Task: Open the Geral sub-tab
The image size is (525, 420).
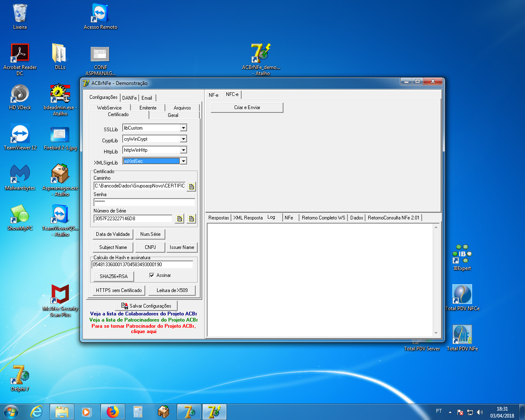Action: (x=173, y=115)
